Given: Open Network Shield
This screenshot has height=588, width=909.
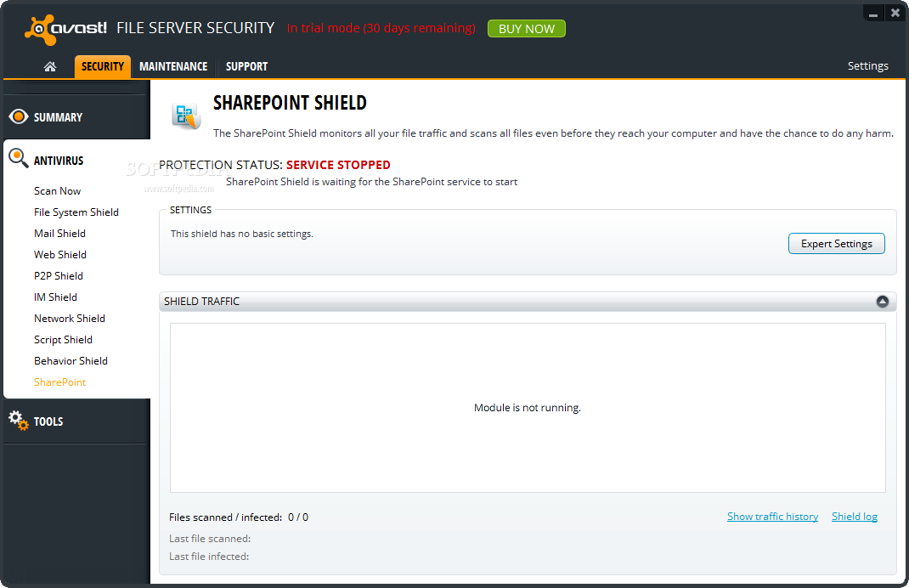Looking at the screenshot, I should [x=70, y=319].
